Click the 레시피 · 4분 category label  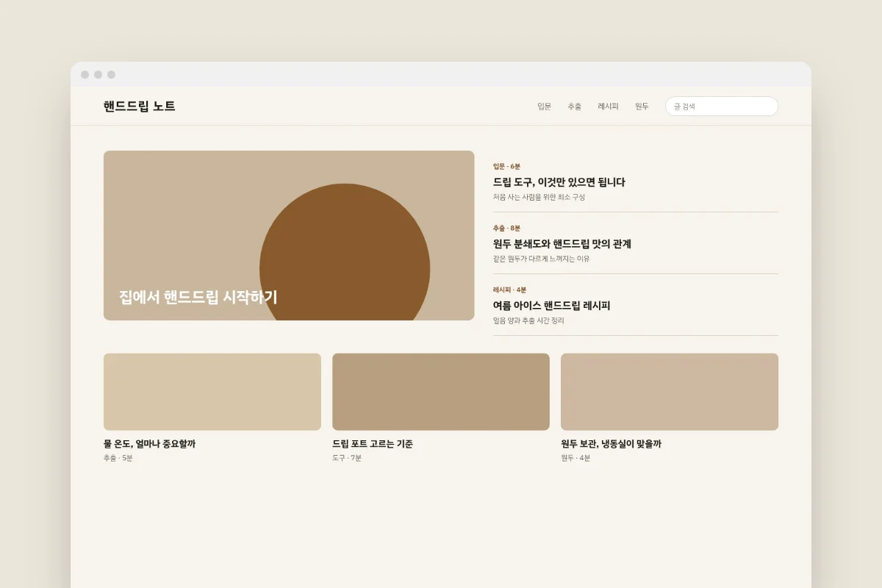(x=509, y=290)
